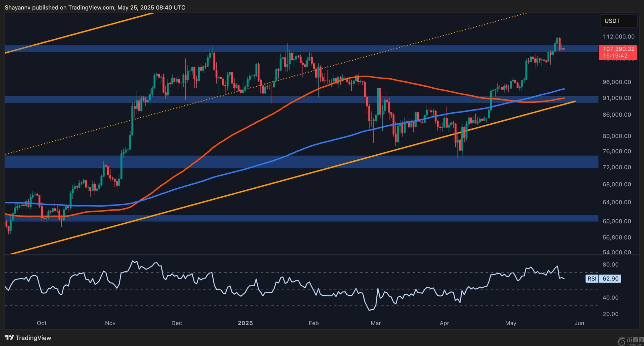Click the red current price label 107,390.32

click(x=619, y=49)
